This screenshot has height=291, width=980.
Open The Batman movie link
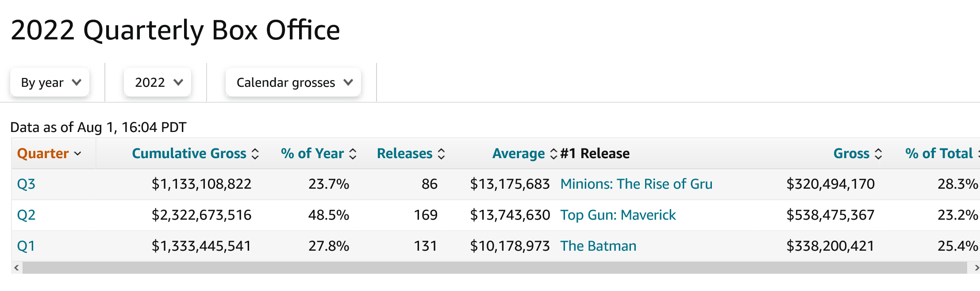click(x=598, y=246)
